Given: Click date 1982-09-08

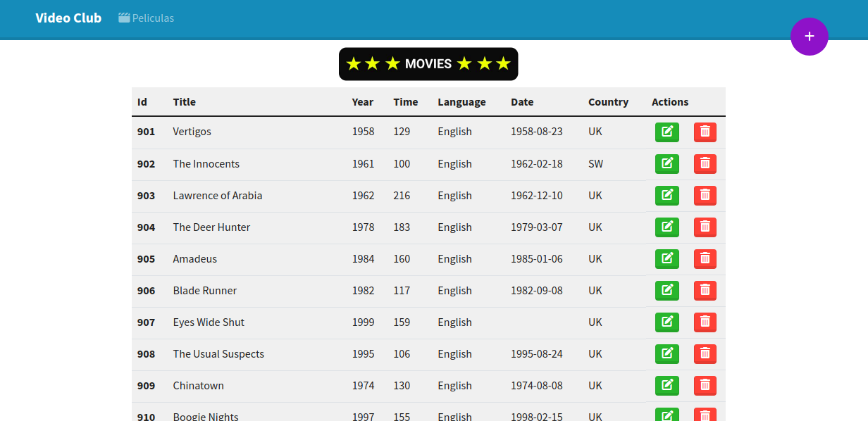Looking at the screenshot, I should click(537, 291).
